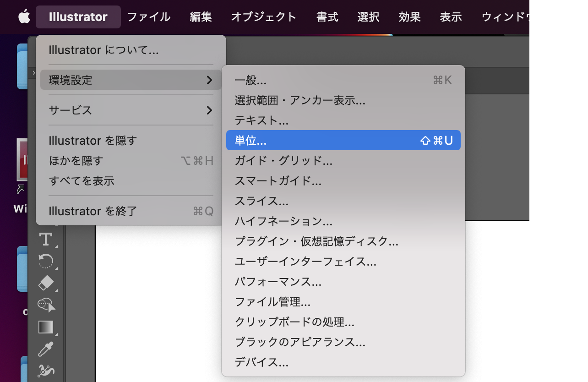The image size is (588, 382).
Task: Open デバイス... preferences
Action: pos(343,362)
